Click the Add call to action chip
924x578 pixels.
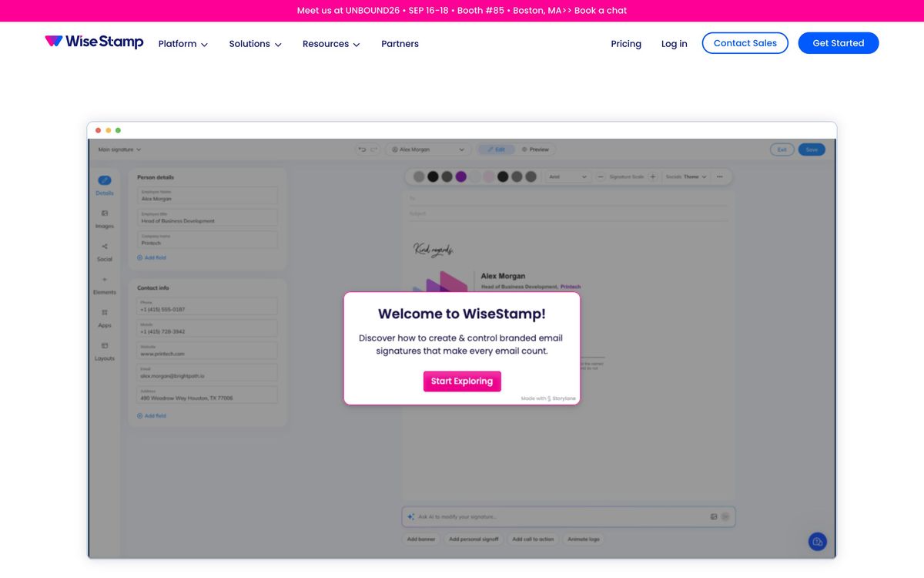point(533,539)
